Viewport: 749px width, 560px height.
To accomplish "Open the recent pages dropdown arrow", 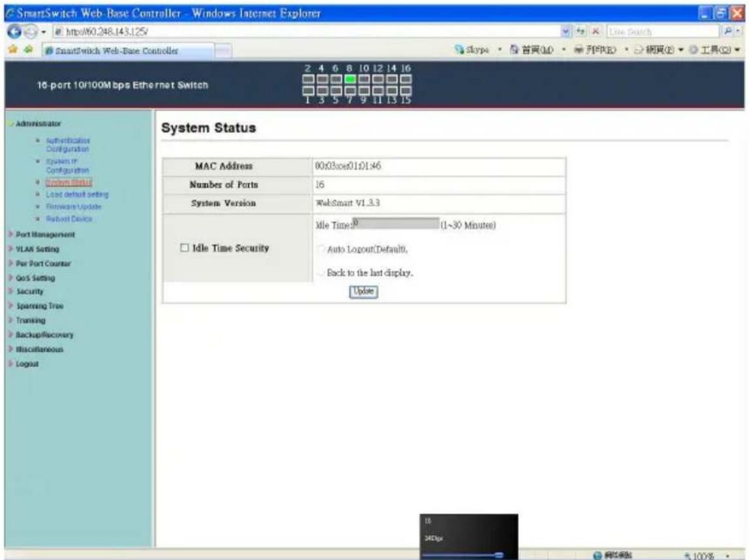I will pyautogui.click(x=44, y=32).
